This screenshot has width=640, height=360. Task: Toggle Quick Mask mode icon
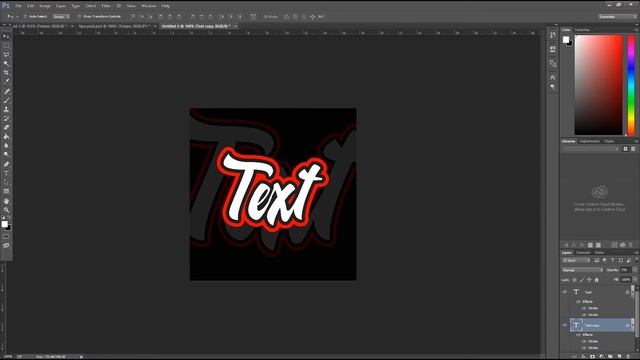[6, 236]
